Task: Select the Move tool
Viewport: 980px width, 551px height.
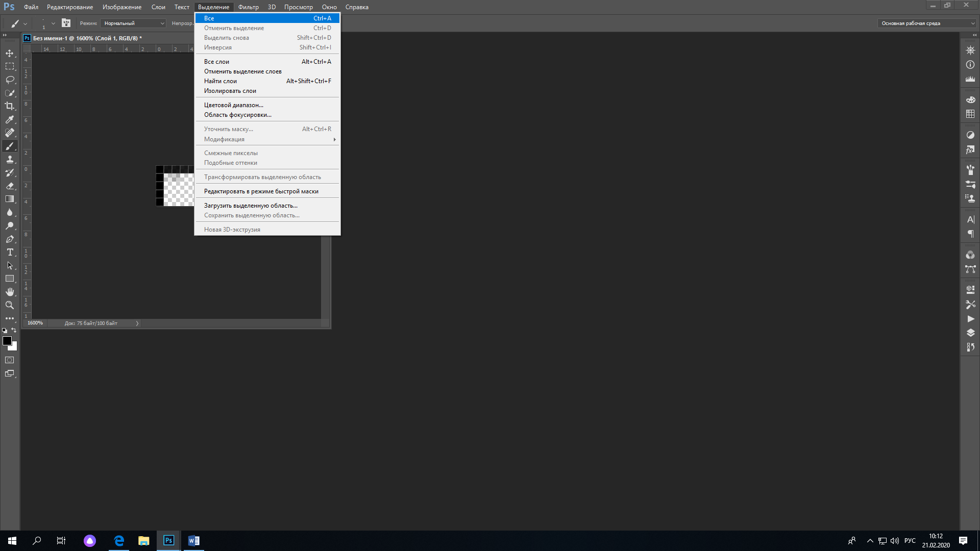Action: pos(10,53)
